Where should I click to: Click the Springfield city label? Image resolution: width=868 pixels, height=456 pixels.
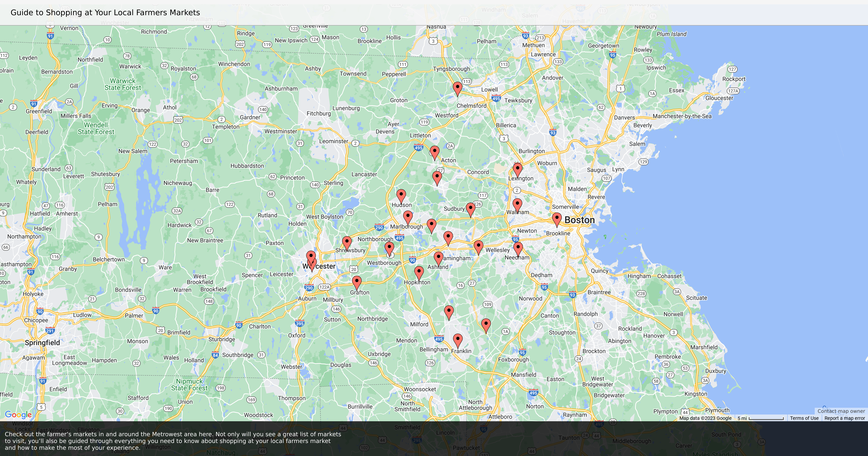(42, 342)
